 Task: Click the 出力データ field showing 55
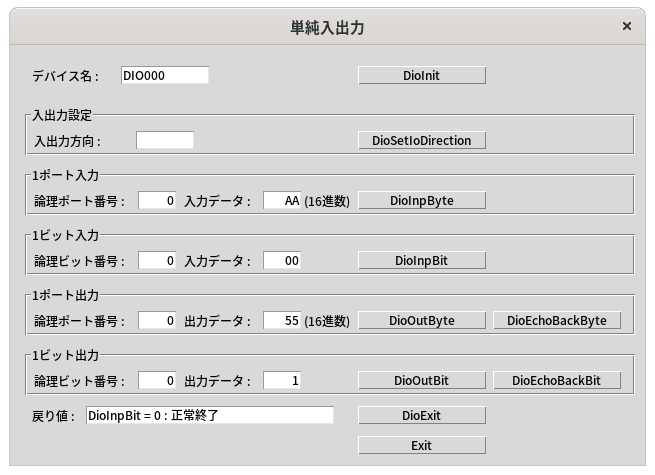[282, 320]
